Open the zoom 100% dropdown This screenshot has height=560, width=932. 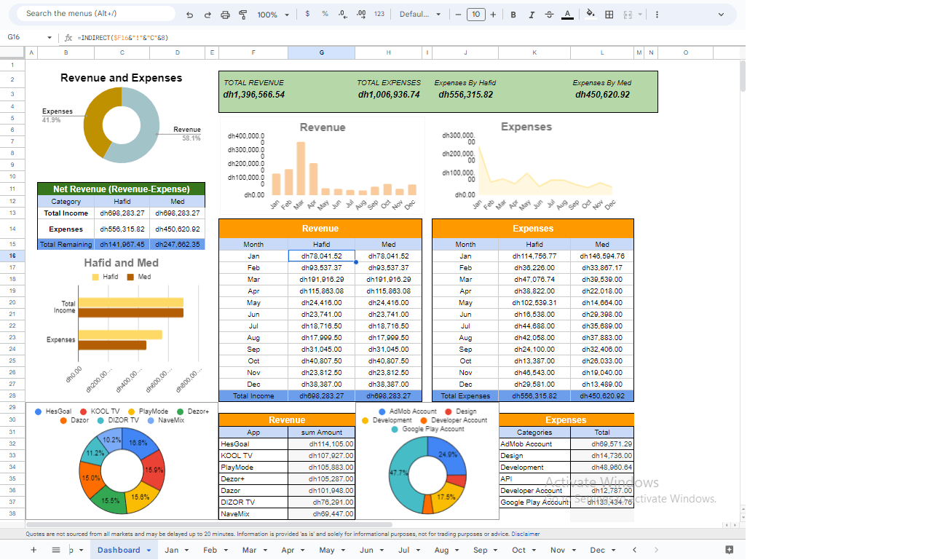click(x=273, y=15)
